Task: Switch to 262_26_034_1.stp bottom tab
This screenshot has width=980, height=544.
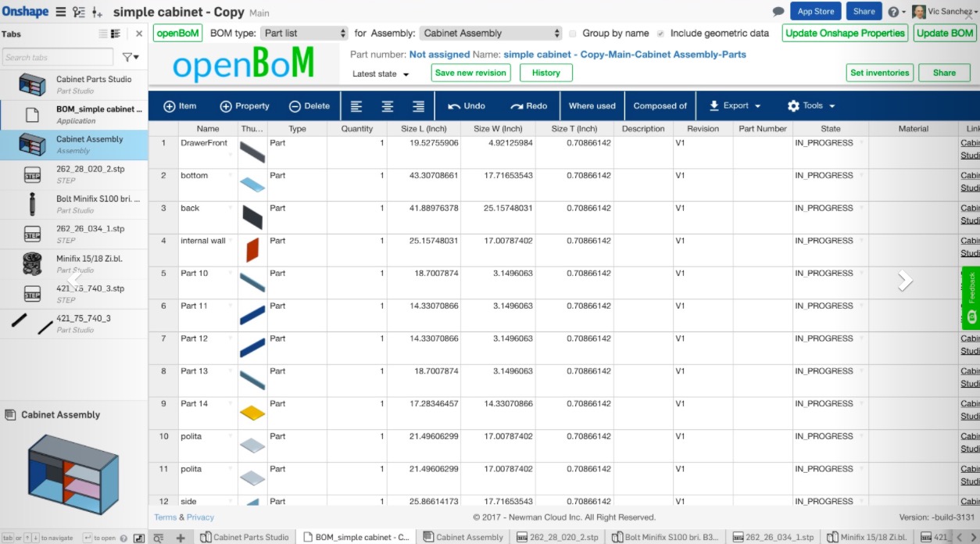Action: click(772, 538)
